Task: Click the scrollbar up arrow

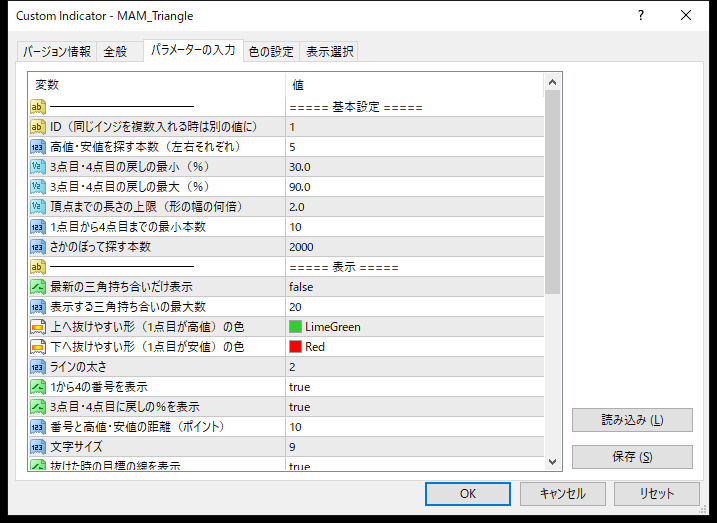Action: [552, 83]
